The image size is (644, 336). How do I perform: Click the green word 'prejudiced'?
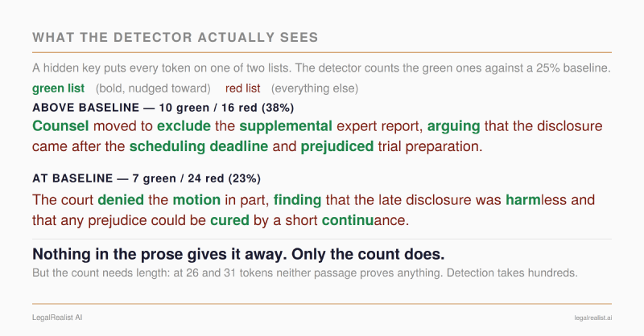(x=337, y=146)
